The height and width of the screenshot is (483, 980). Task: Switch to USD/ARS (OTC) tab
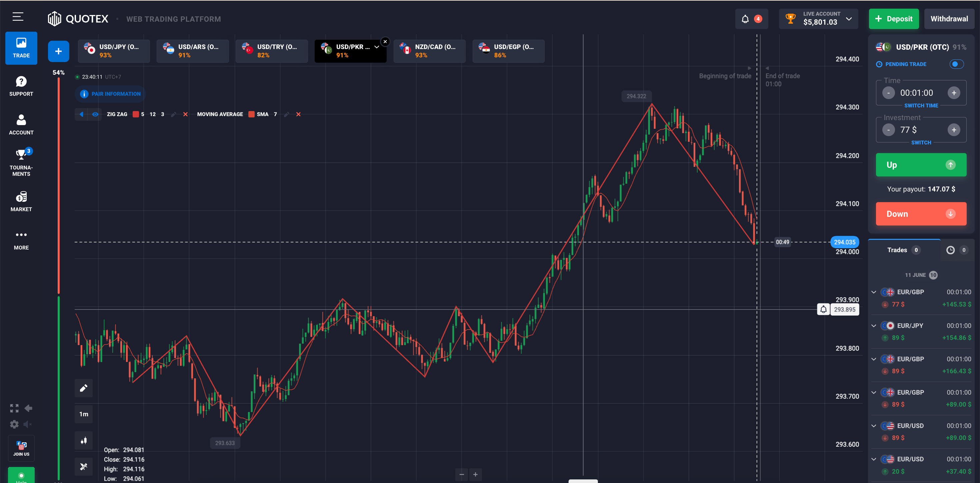click(x=193, y=51)
